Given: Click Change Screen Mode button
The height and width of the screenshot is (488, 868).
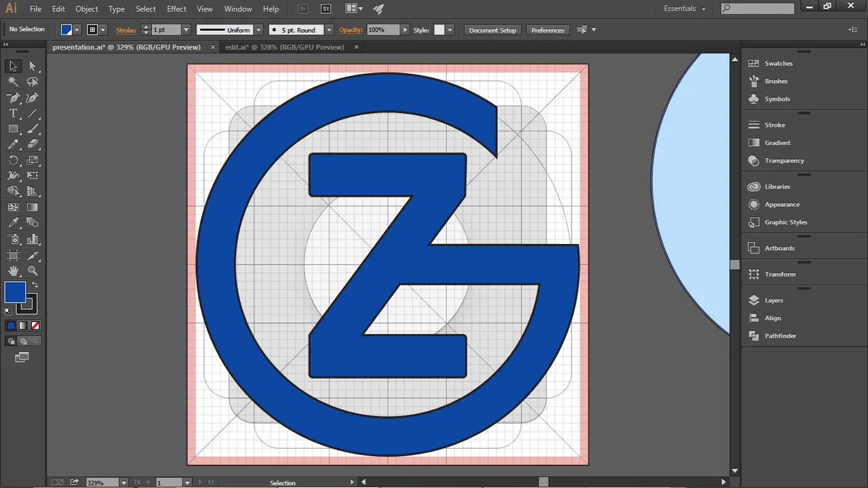Looking at the screenshot, I should pyautogui.click(x=22, y=357).
